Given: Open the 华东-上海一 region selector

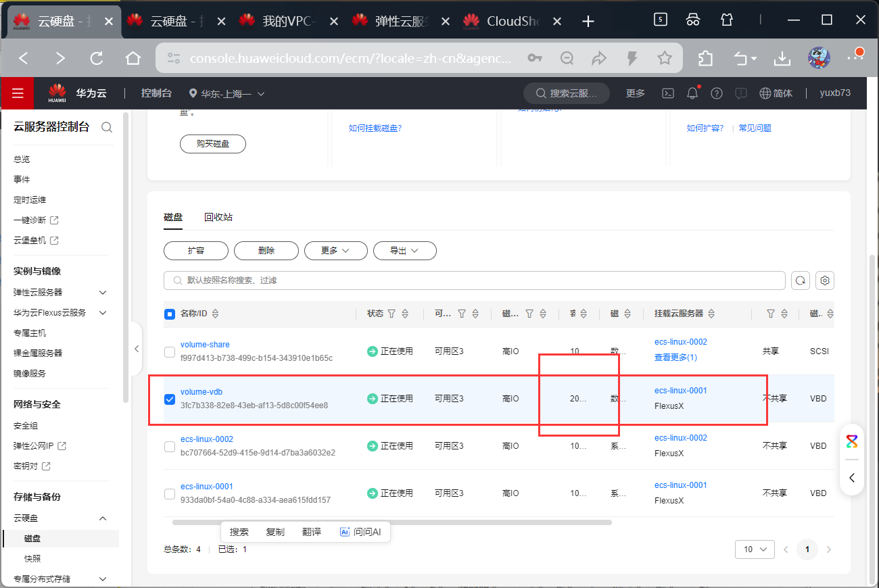Looking at the screenshot, I should tap(227, 93).
